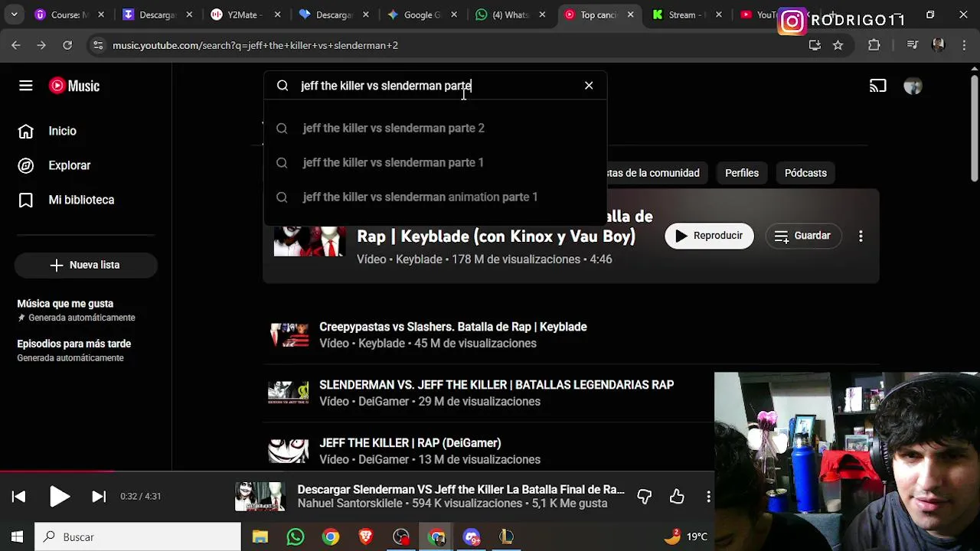Open the tab search dropdown arrow
The width and height of the screenshot is (980, 551).
point(15,15)
